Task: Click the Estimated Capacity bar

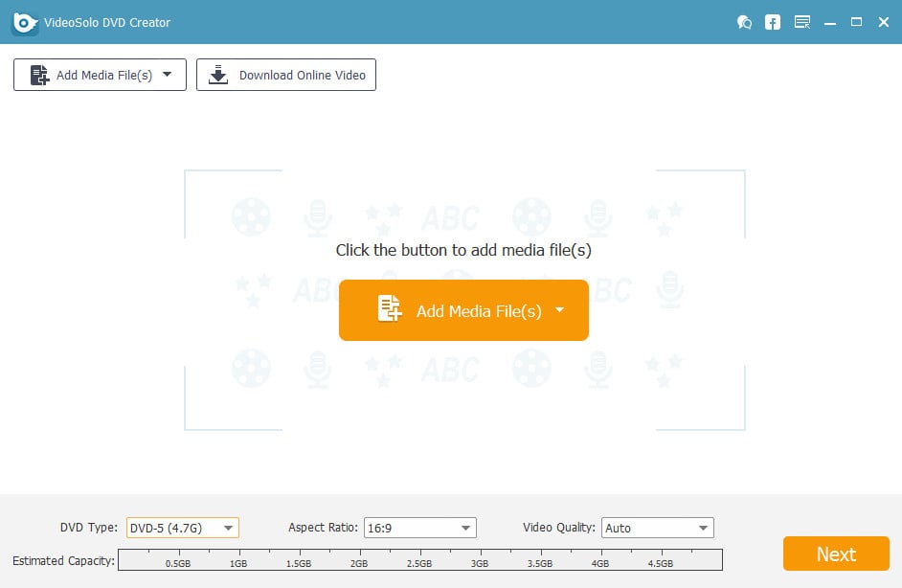Action: tap(420, 560)
